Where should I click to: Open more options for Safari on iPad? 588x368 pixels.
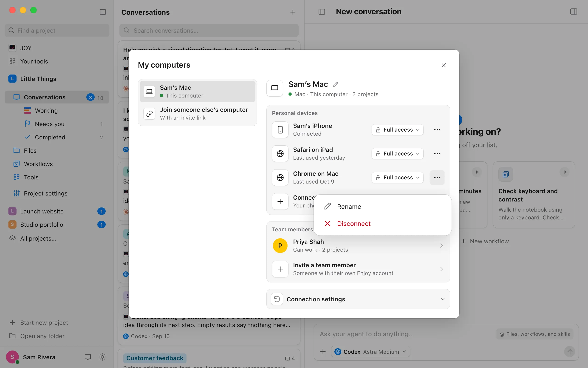437,154
